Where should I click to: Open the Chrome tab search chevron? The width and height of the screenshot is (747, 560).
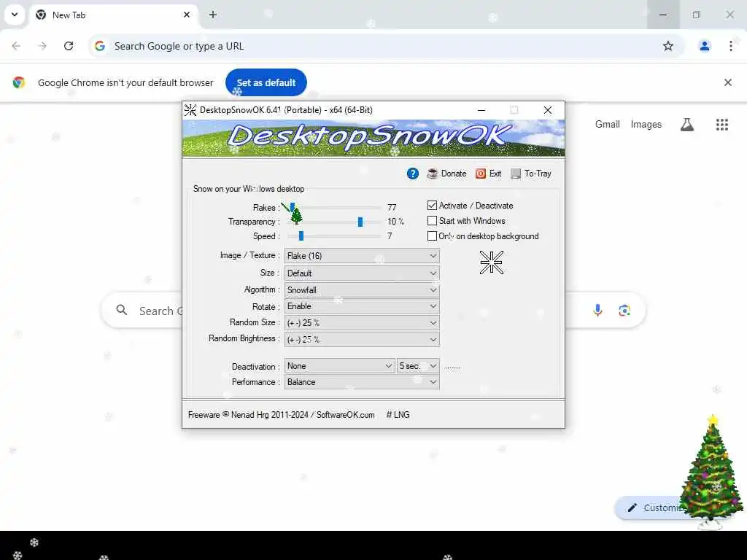[x=15, y=15]
